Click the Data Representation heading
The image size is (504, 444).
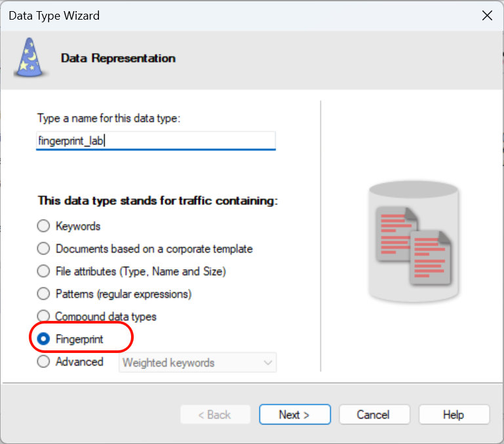point(118,58)
